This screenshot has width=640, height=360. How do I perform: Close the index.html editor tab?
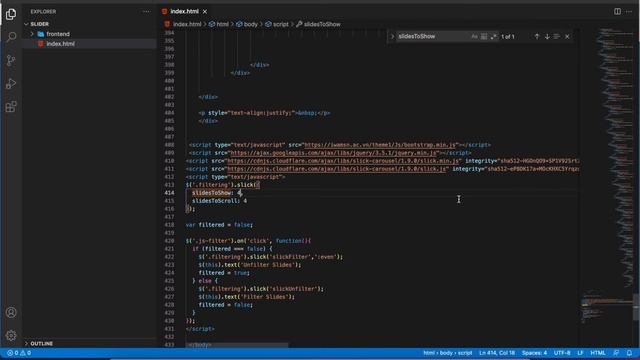(x=205, y=11)
